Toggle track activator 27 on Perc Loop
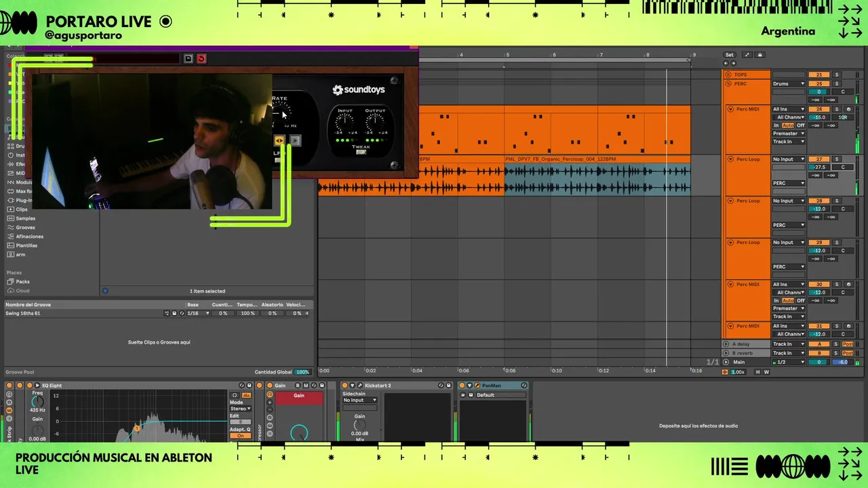The width and height of the screenshot is (868, 488). (x=818, y=159)
